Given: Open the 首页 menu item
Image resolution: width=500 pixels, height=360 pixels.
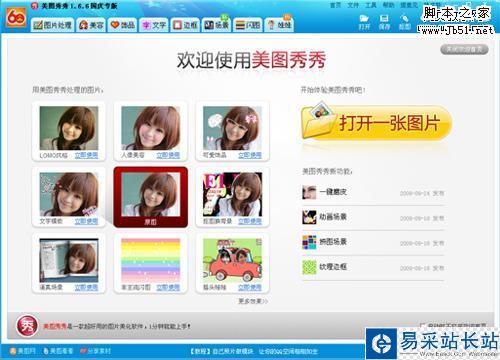Looking at the screenshot, I should coord(335,5).
